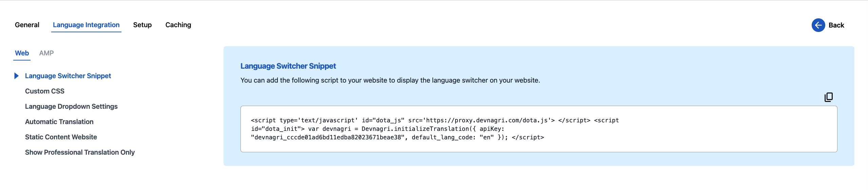Click the triangle beside Language Switcher Snippet
This screenshot has width=868, height=190.
[16, 76]
